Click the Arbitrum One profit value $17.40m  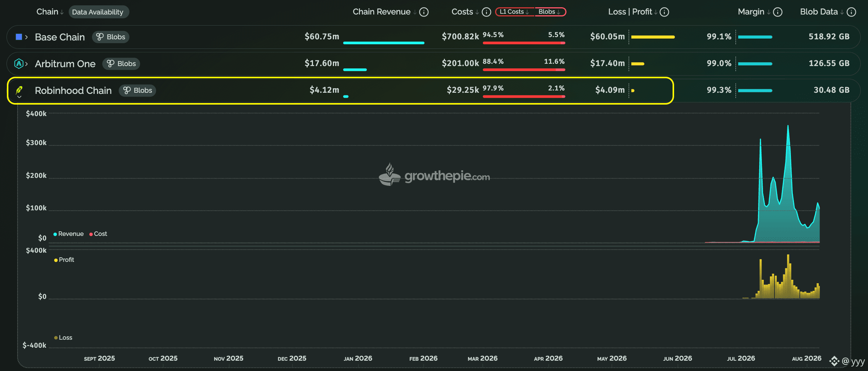point(608,63)
